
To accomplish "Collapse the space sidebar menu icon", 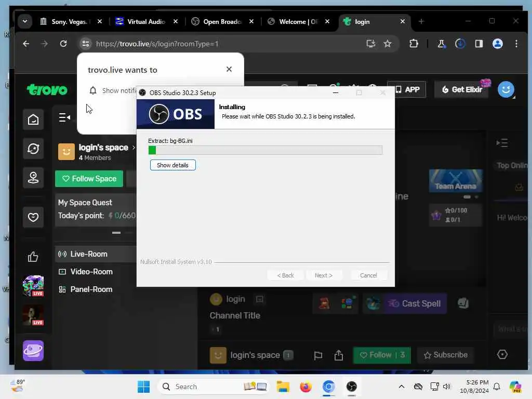I will pos(64,118).
